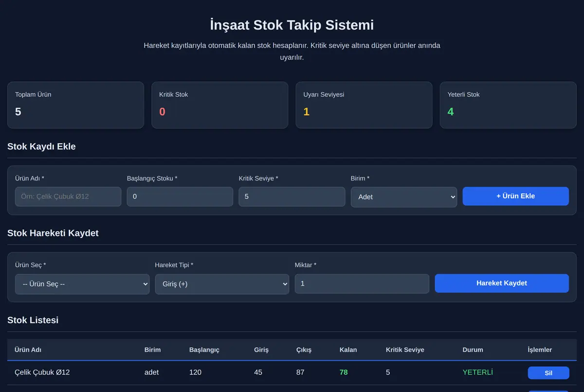The image size is (584, 392).
Task: Click the İnşaat Stok Takip Sistemi title
Action: point(292,25)
